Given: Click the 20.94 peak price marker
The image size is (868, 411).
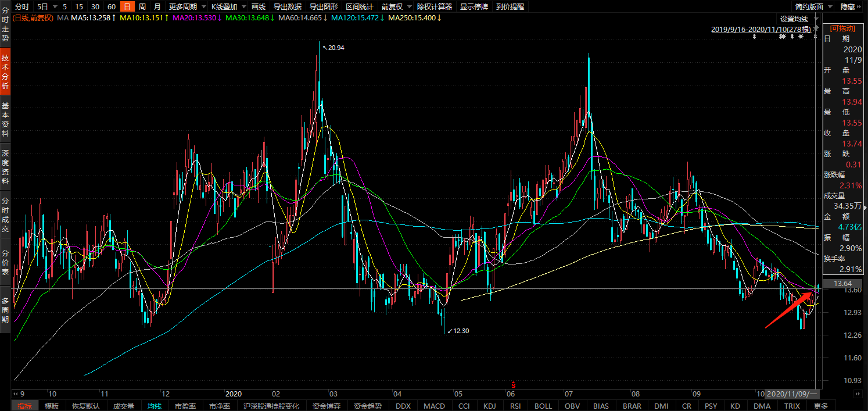Looking at the screenshot, I should (x=335, y=48).
